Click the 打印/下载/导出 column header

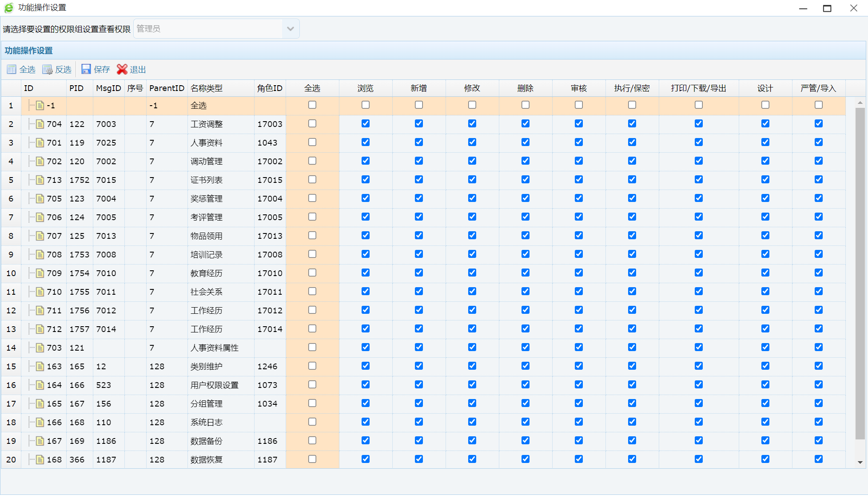(x=698, y=88)
